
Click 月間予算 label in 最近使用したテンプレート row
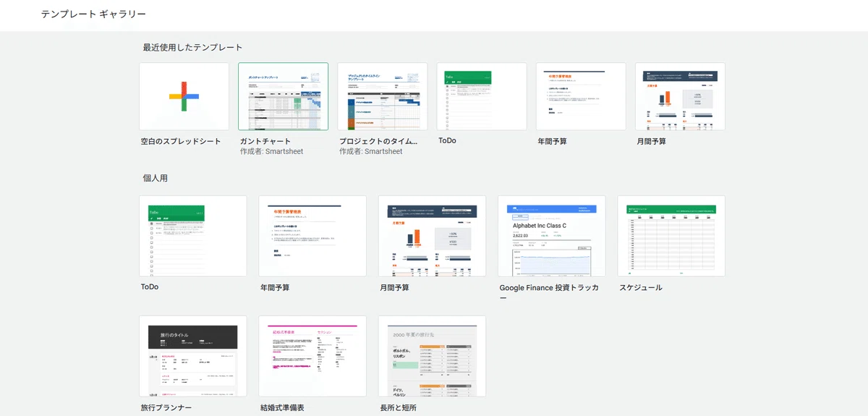pyautogui.click(x=652, y=142)
